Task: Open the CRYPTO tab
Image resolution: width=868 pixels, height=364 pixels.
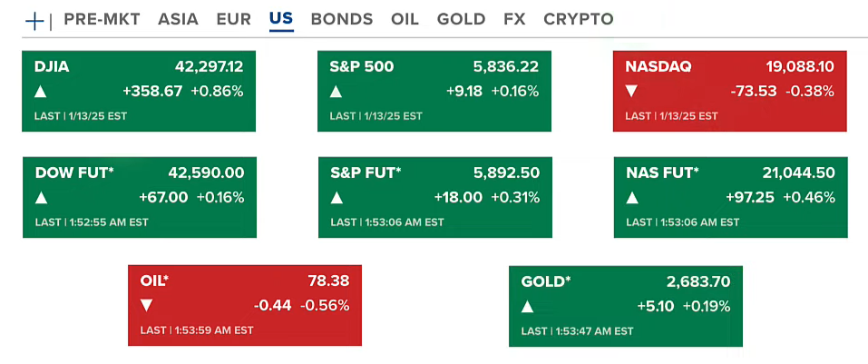Action: pyautogui.click(x=578, y=19)
